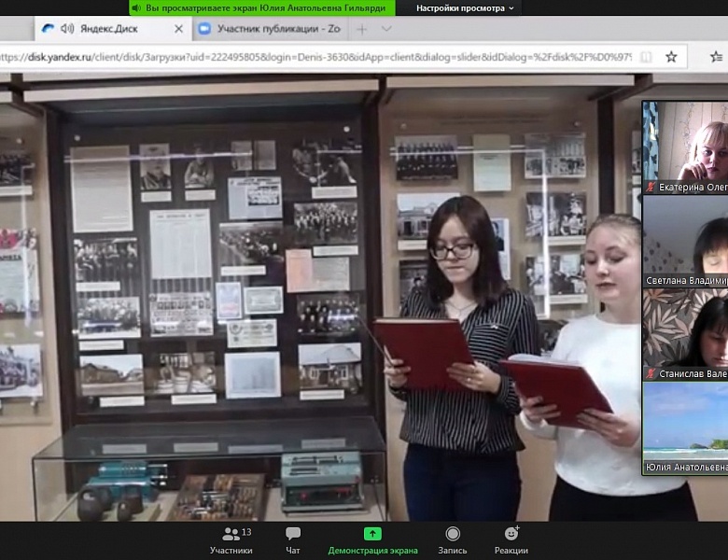Close the Яндекс.Диск browser tab
The image size is (728, 560).
[x=179, y=29]
